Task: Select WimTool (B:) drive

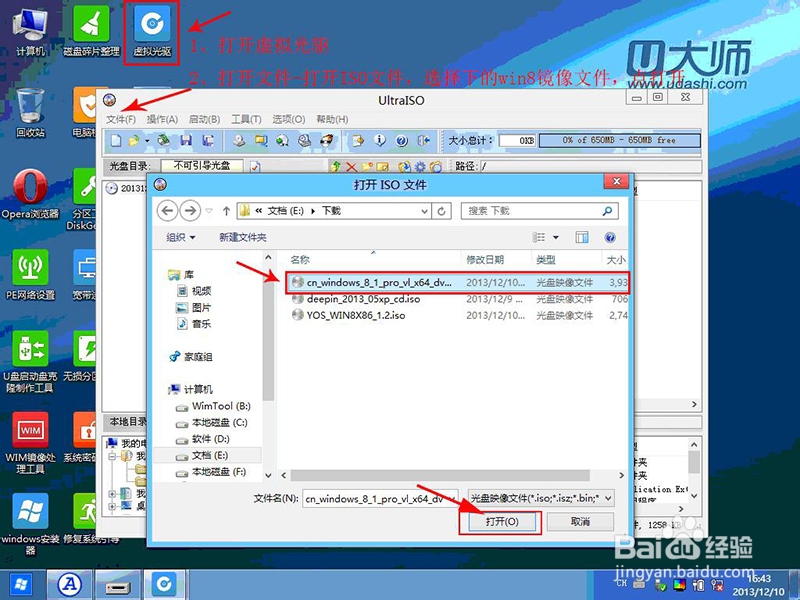Action: point(213,406)
